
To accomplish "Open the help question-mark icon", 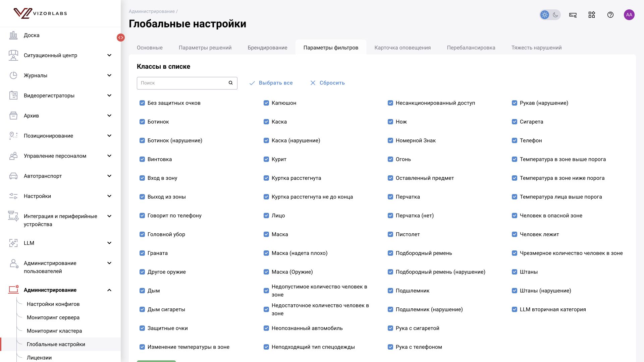I will pyautogui.click(x=610, y=15).
